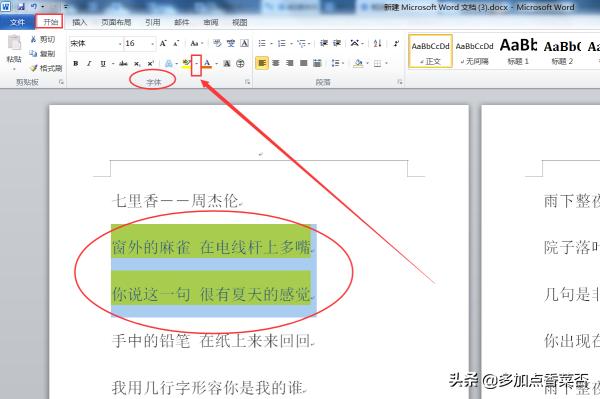Toggle Italic formatting

(x=89, y=63)
